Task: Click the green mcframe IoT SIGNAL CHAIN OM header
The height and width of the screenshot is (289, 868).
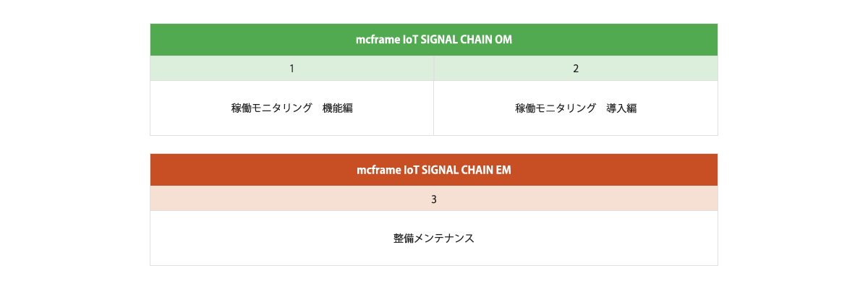Action: coord(434,40)
